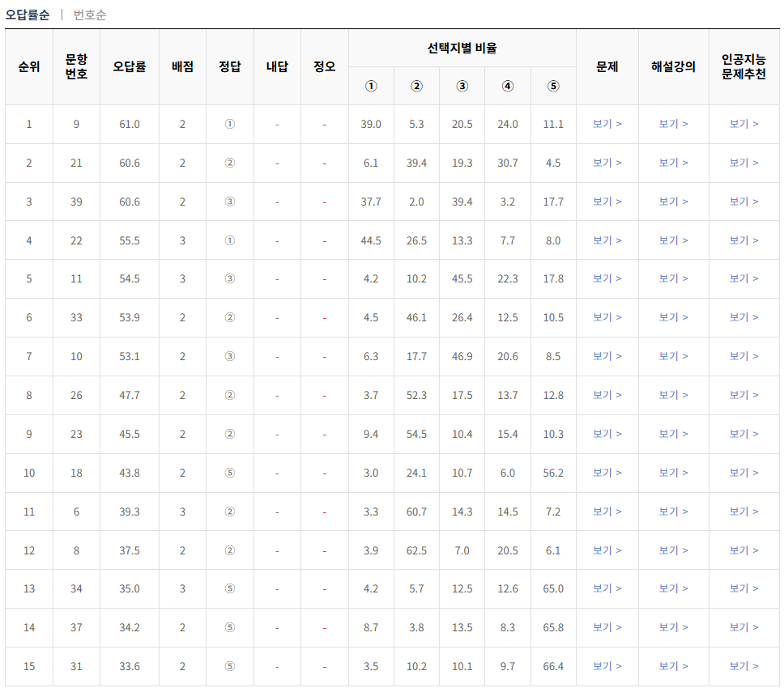The height and width of the screenshot is (692, 784).
Task: Select the 오답률순 tab
Action: pos(28,14)
